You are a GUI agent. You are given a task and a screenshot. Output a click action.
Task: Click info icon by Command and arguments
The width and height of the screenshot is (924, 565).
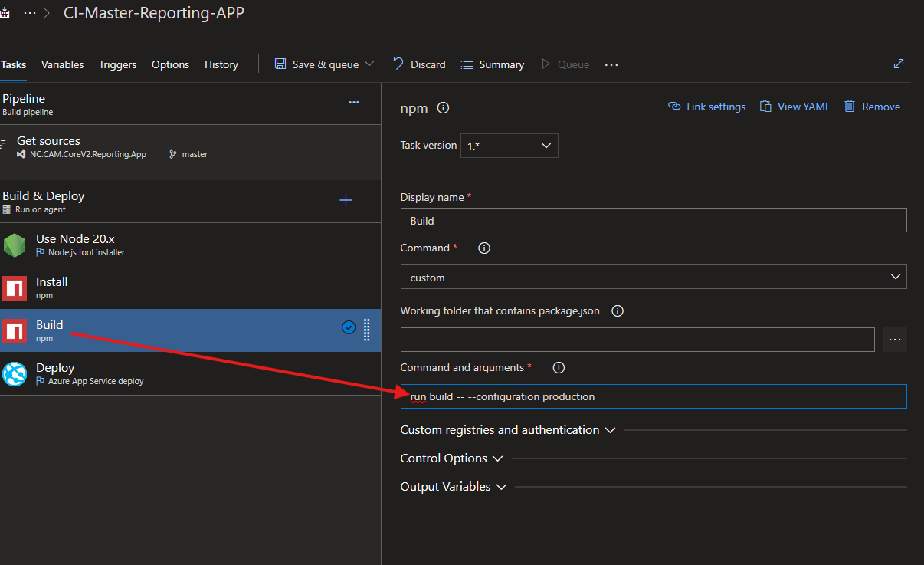(x=559, y=368)
